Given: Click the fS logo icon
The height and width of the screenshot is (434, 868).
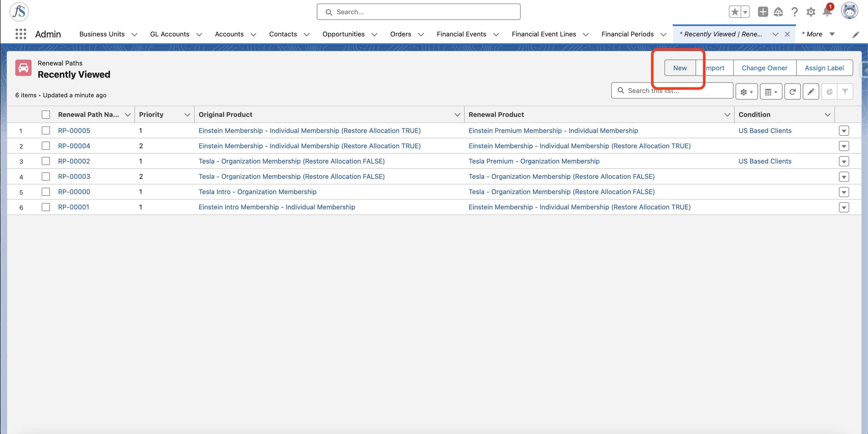Looking at the screenshot, I should pyautogui.click(x=19, y=12).
